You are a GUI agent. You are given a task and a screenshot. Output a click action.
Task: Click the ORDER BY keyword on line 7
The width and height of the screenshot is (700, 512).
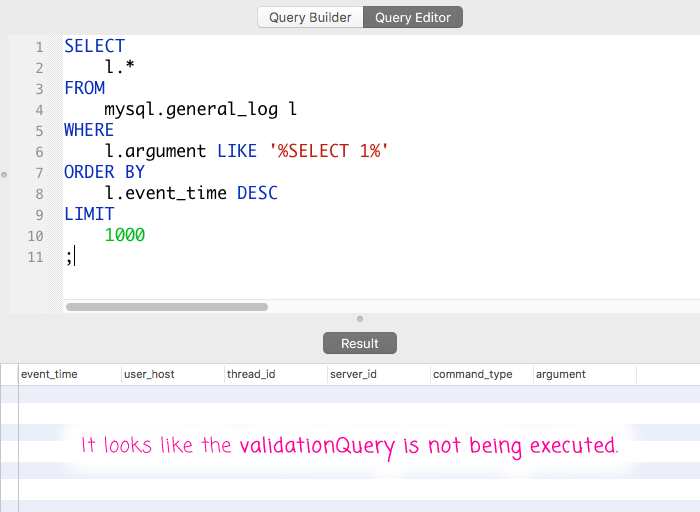point(104,172)
